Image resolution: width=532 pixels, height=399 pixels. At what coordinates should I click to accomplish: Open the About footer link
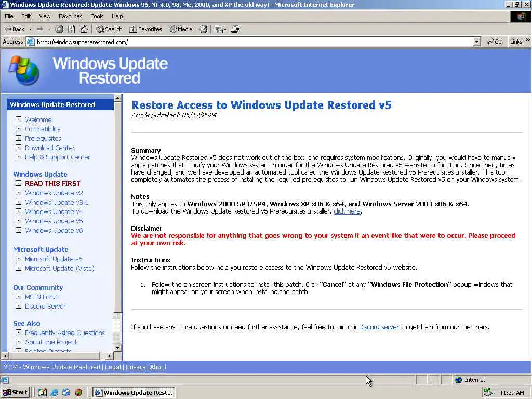point(158,367)
